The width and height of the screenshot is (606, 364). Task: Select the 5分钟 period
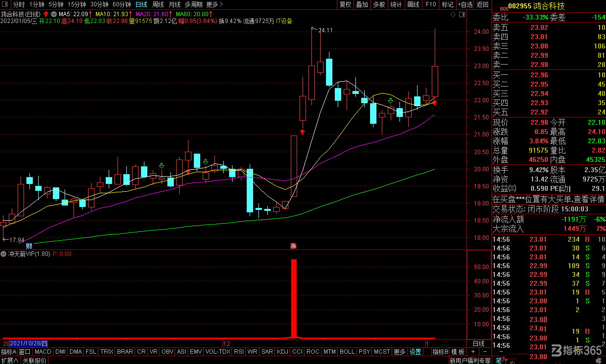pyautogui.click(x=56, y=4)
